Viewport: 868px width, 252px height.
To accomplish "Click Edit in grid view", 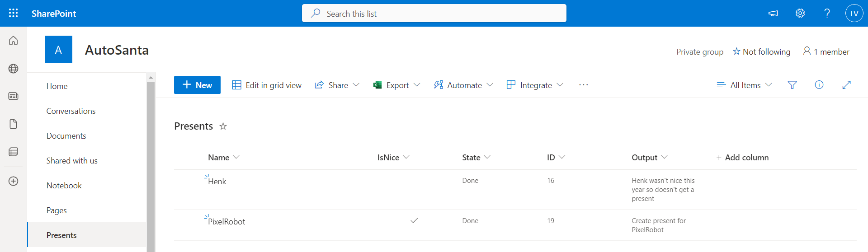I will click(x=267, y=85).
